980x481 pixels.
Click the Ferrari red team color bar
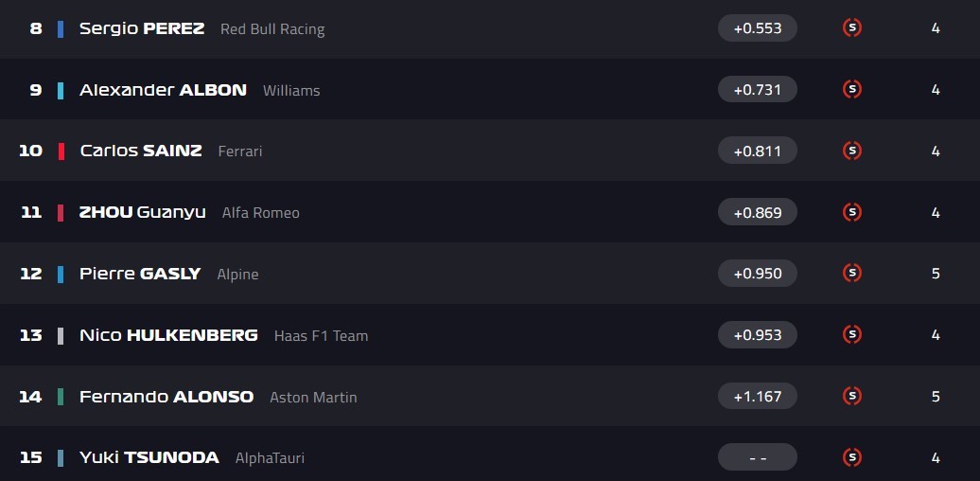pyautogui.click(x=61, y=151)
